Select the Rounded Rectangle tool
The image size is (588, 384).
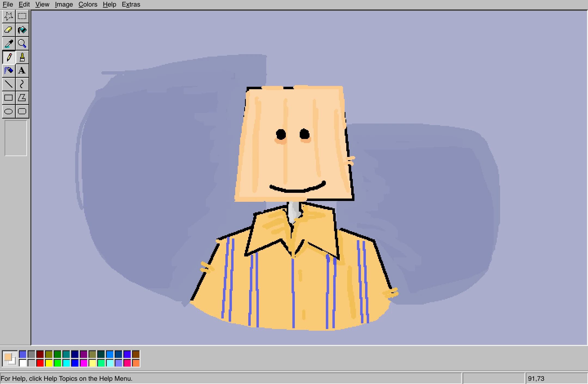22,112
